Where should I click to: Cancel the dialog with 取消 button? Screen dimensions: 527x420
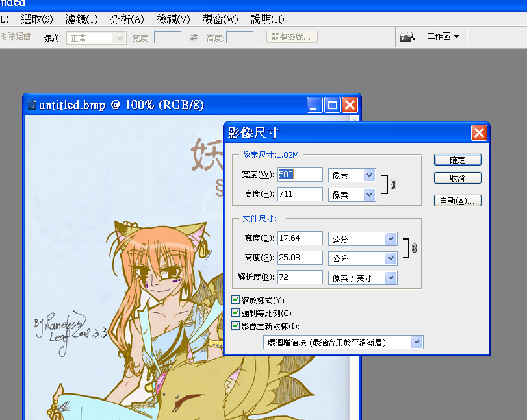tap(457, 178)
